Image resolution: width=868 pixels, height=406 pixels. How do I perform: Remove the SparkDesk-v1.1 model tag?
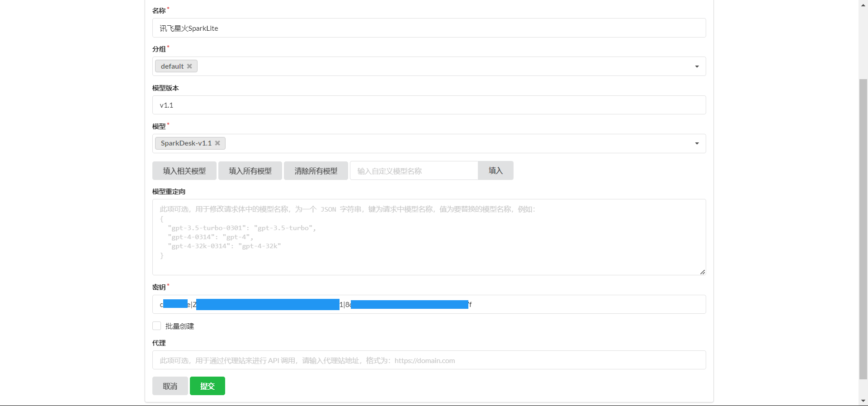tap(217, 143)
